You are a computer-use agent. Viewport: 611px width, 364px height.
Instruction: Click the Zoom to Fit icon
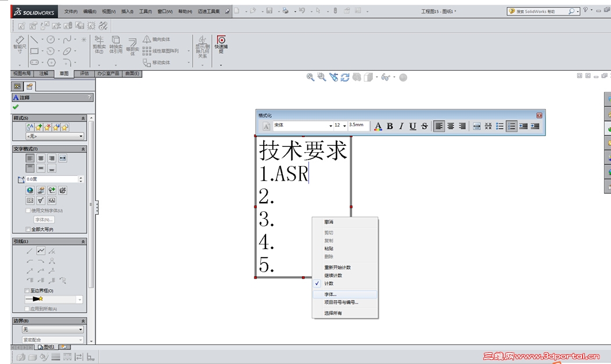click(x=310, y=77)
